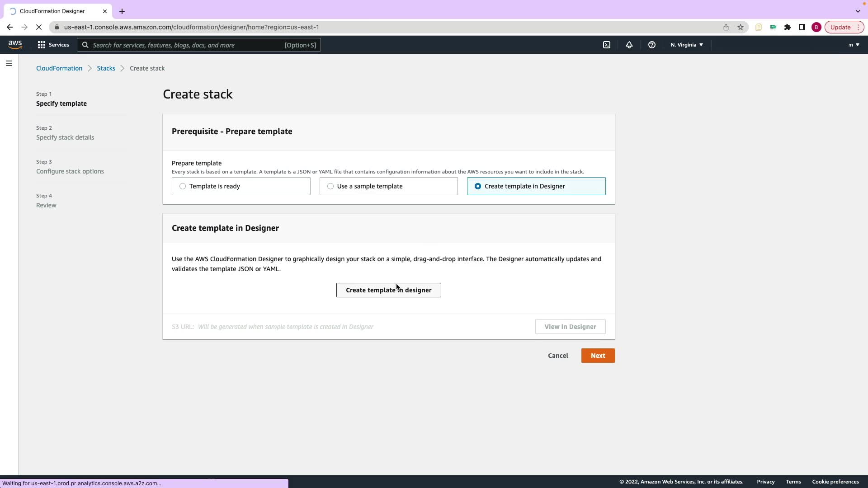868x488 pixels.
Task: Click Create template in designer button
Action: (x=388, y=290)
